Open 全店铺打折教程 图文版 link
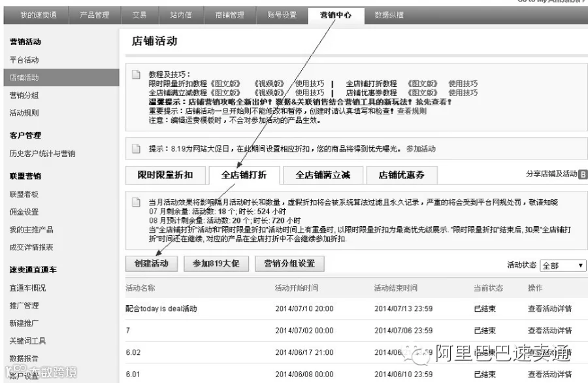This screenshot has width=588, height=383. pos(423,83)
